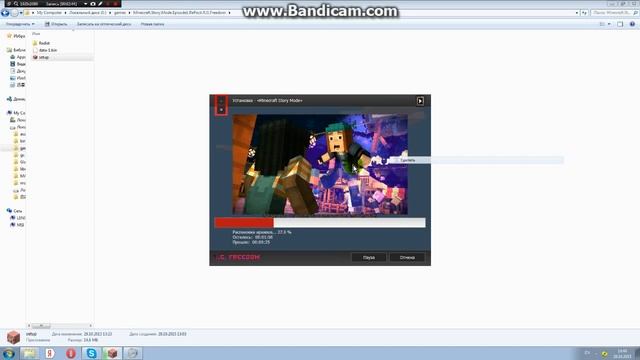Click Открыть in the Explorer toolbar

[56, 24]
